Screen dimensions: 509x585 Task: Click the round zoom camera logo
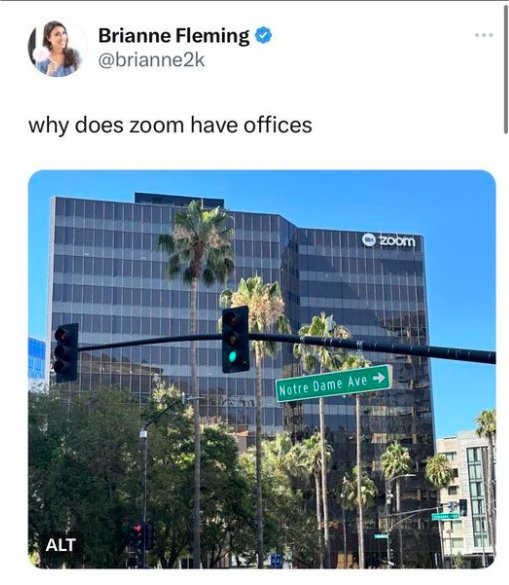(x=369, y=240)
